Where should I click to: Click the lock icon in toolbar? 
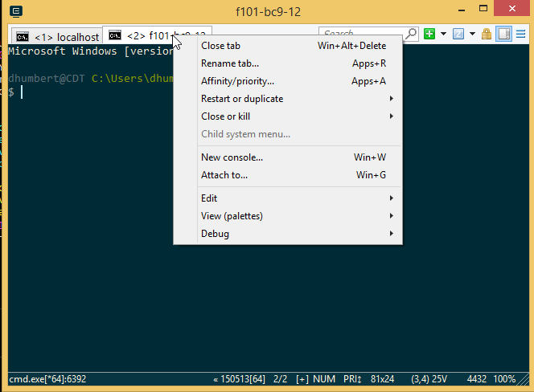click(487, 35)
